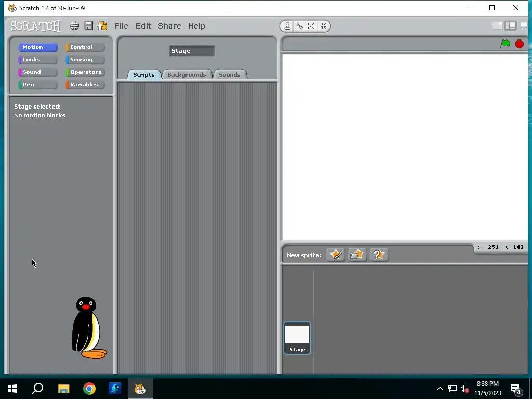Open the Windows Start menu
The width and height of the screenshot is (532, 399).
tap(12, 389)
